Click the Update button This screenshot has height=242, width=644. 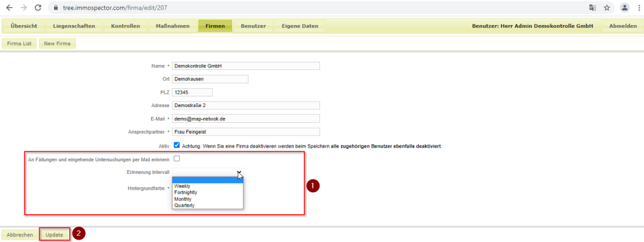(x=55, y=234)
